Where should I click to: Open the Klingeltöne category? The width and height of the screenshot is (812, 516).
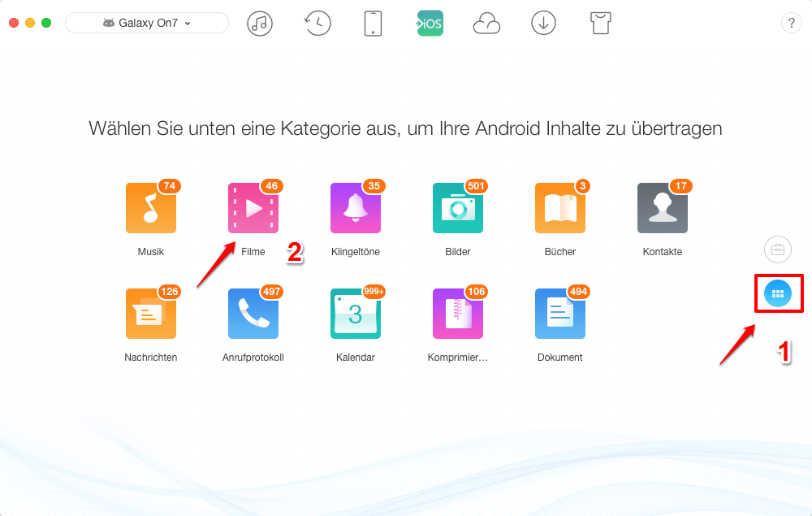coord(355,208)
